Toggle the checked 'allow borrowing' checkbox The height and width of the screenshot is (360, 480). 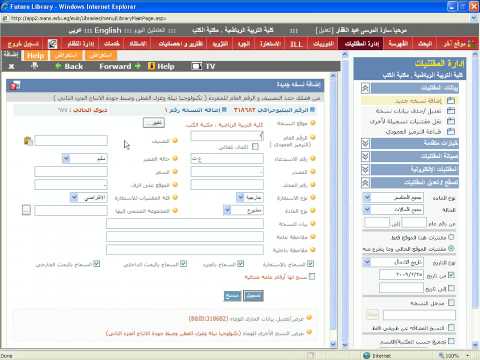click(310, 264)
